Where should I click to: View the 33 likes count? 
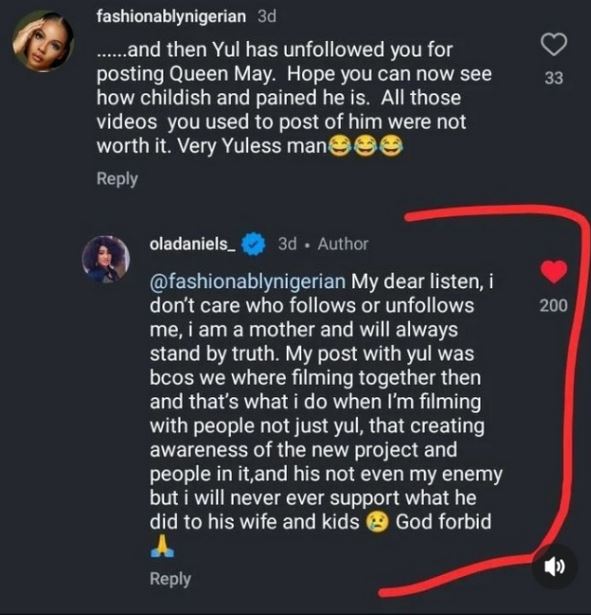click(x=554, y=78)
